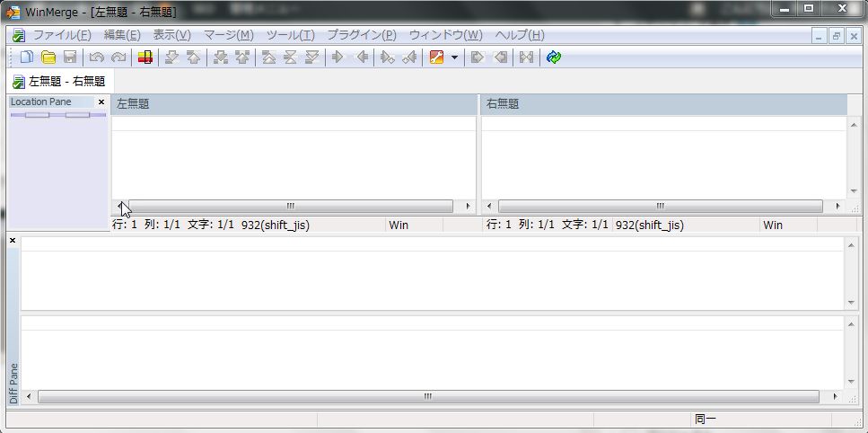
Task: Click the right pane horizontal scrollbar thumb
Action: click(660, 206)
